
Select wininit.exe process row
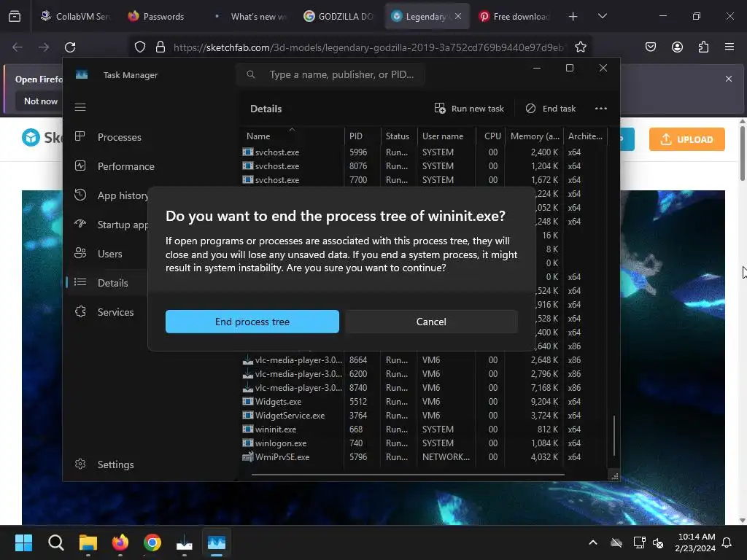click(424, 429)
